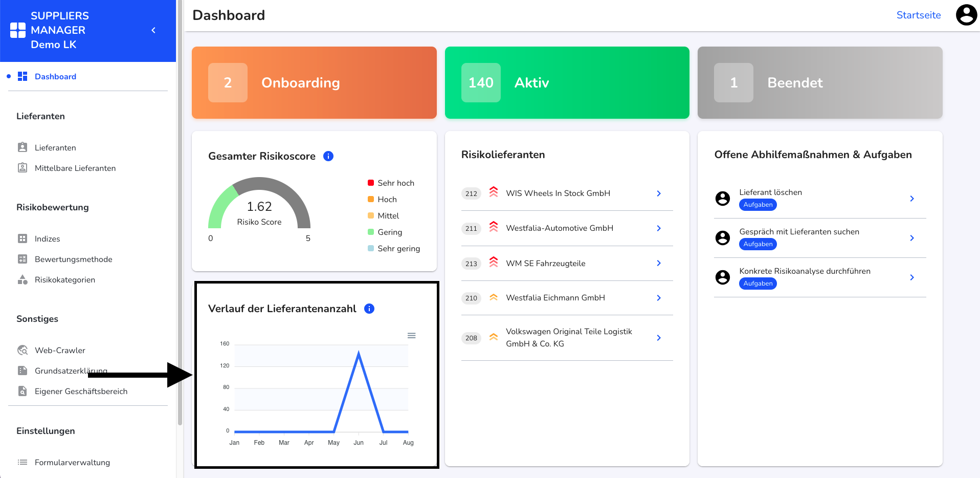980x478 pixels.
Task: Open the chart hamburger menu
Action: click(x=411, y=336)
